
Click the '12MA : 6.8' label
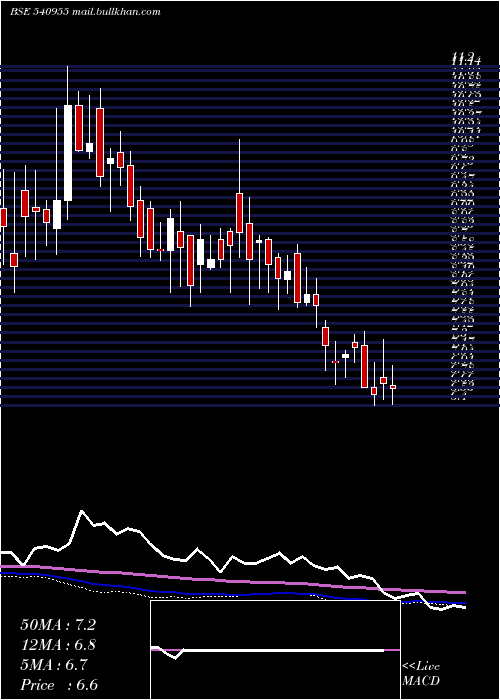(x=58, y=645)
